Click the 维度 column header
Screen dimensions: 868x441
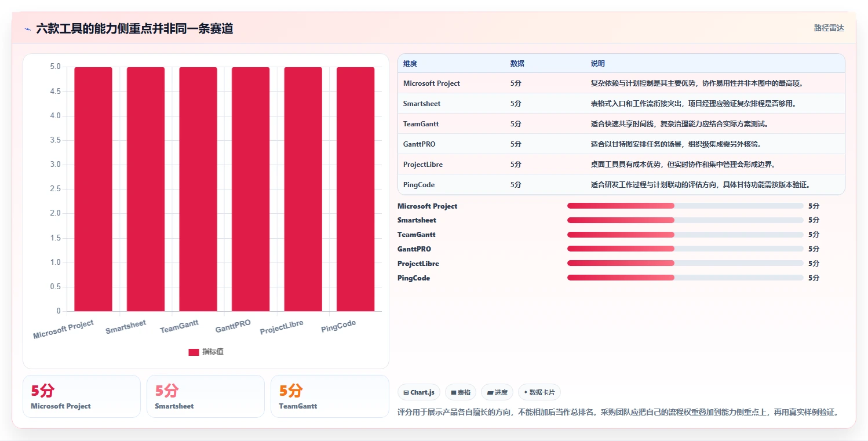coord(410,63)
